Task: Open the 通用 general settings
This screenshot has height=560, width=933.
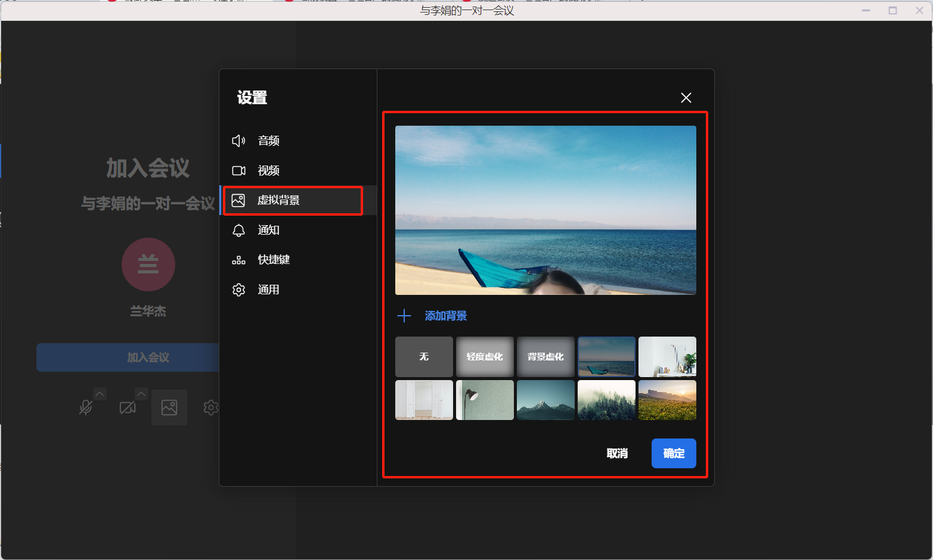Action: (268, 290)
